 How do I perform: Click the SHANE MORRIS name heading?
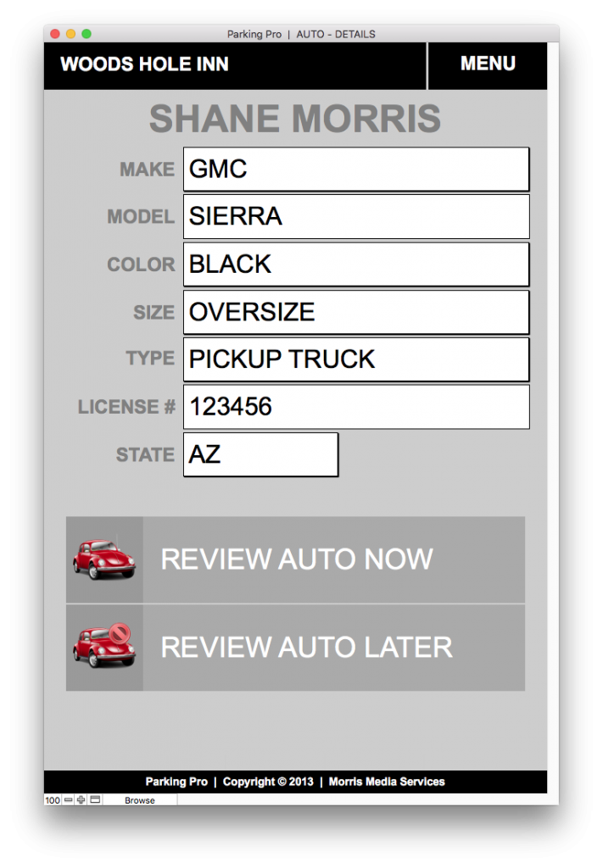[x=295, y=119]
